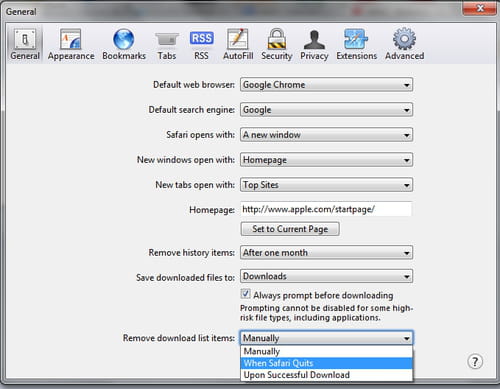500x389 pixels.
Task: Open the Extensions preferences icon
Action: tap(356, 45)
